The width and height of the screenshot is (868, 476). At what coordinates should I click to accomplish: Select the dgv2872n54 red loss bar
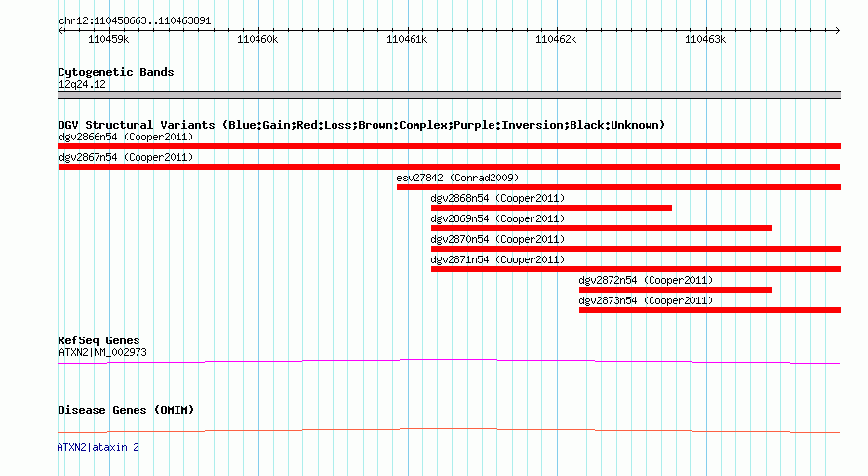click(676, 290)
